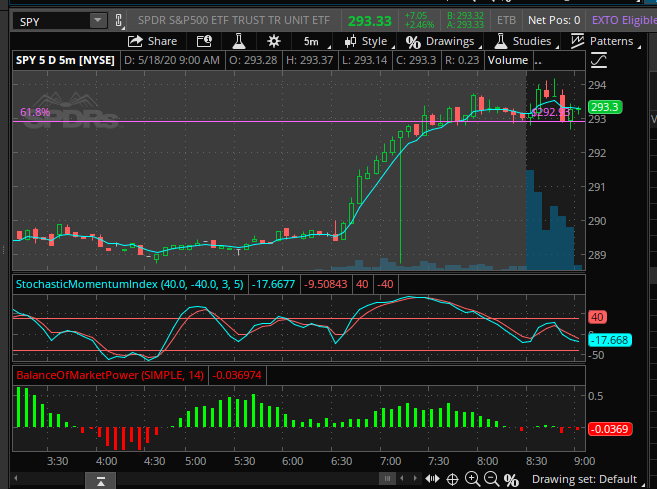Image resolution: width=657 pixels, height=489 pixels.
Task: Click the Net Pos: 0 label
Action: click(554, 20)
